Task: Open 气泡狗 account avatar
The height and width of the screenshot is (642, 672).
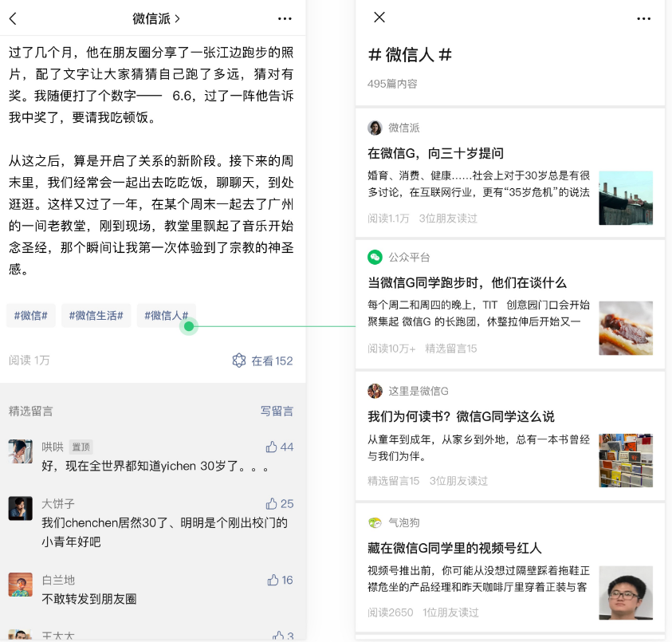Action: point(375,522)
